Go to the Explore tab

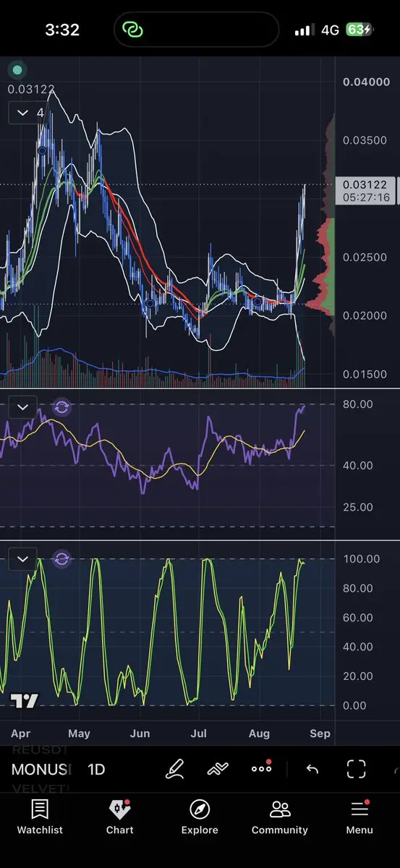(x=200, y=817)
